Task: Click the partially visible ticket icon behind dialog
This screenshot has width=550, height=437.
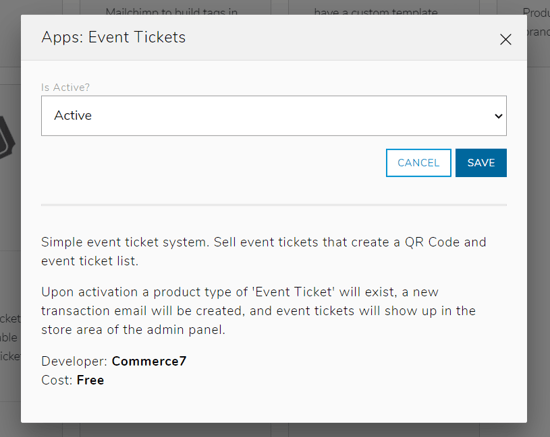Action: (x=7, y=138)
